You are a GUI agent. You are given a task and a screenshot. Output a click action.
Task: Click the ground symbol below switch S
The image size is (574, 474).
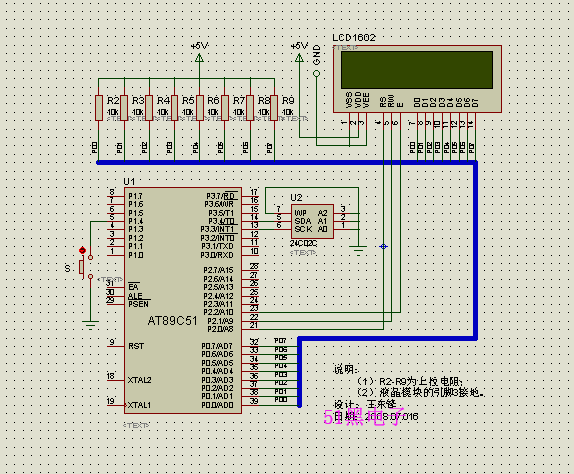(90, 325)
